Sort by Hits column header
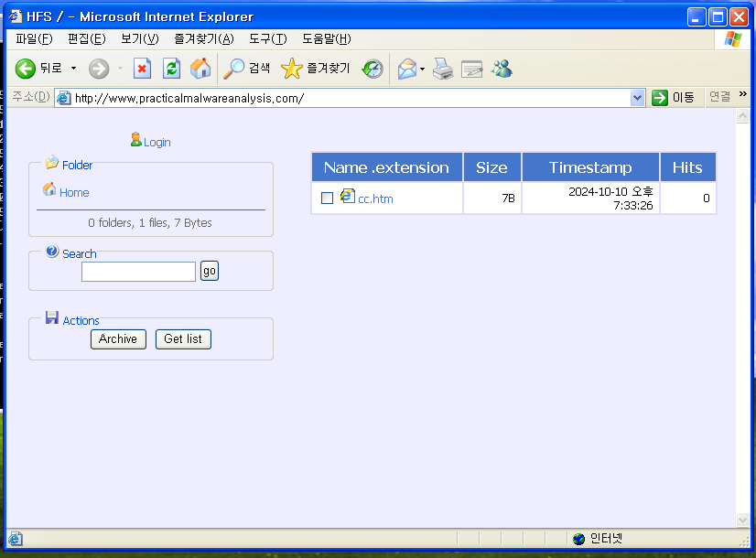The width and height of the screenshot is (756, 558). pyautogui.click(x=687, y=167)
